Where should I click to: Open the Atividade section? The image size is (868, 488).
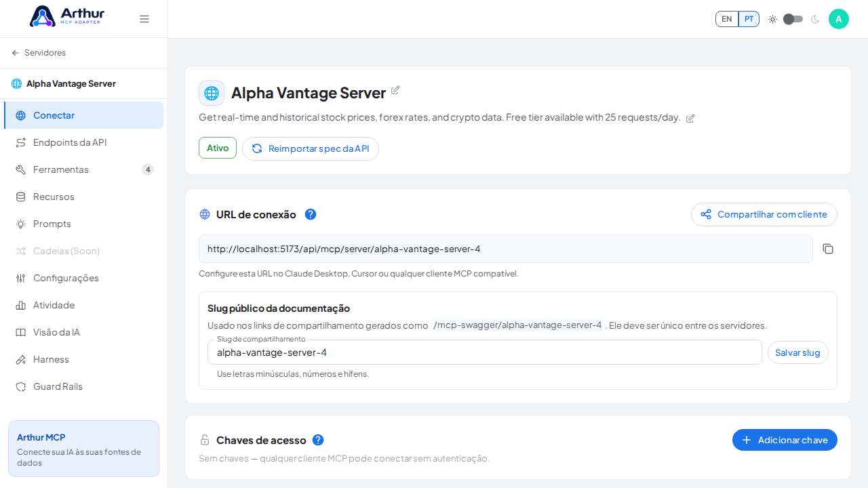click(83, 305)
